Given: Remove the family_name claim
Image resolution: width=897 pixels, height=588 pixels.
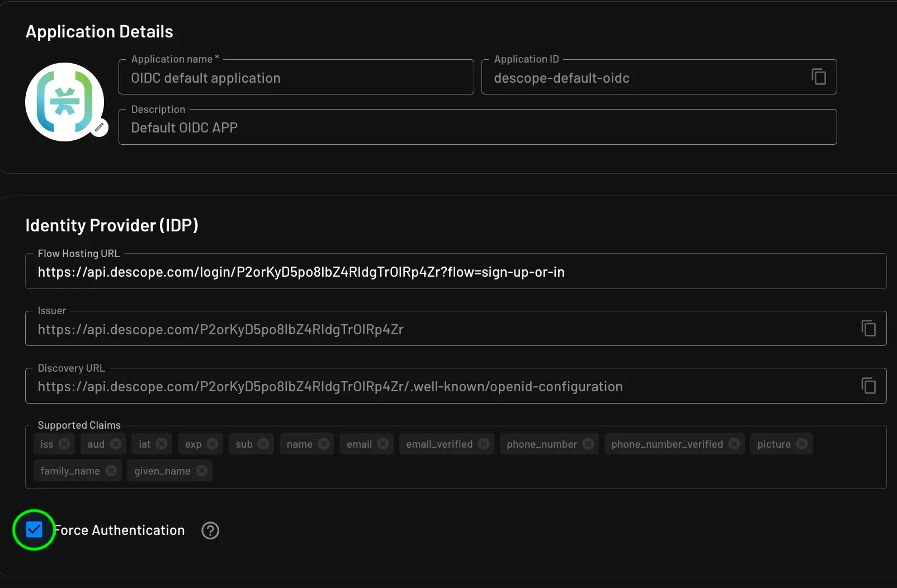Looking at the screenshot, I should click(110, 470).
